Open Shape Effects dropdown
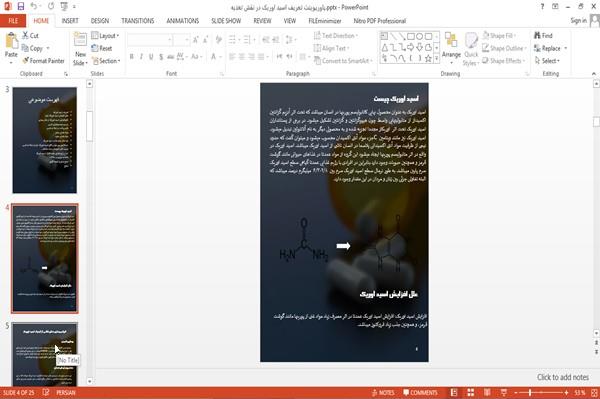The image size is (600, 399). (x=504, y=61)
